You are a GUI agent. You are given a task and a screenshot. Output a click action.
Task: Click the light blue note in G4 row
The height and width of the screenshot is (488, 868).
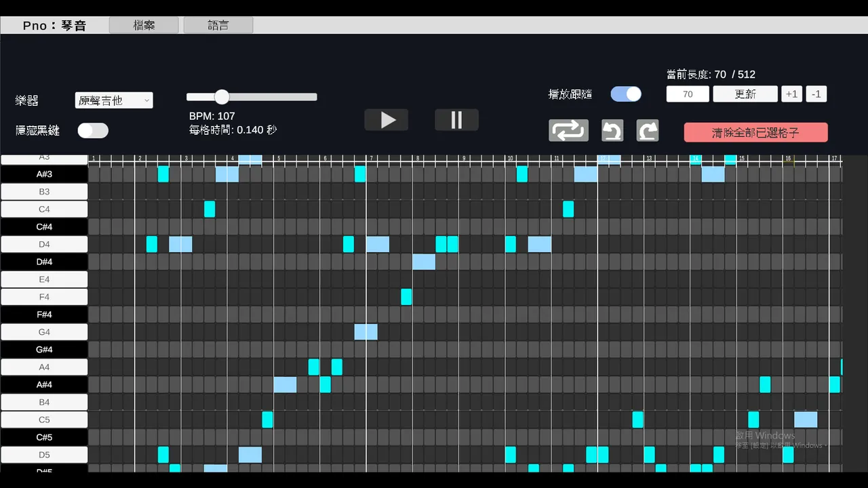366,332
